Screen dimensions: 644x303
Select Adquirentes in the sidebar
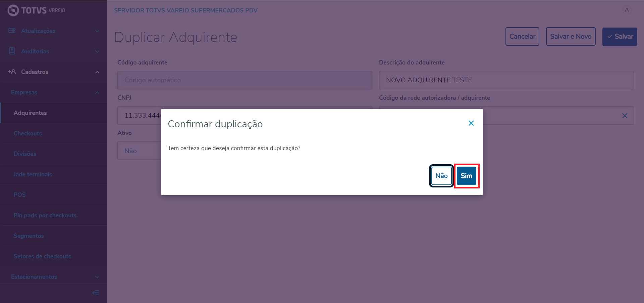[30, 113]
